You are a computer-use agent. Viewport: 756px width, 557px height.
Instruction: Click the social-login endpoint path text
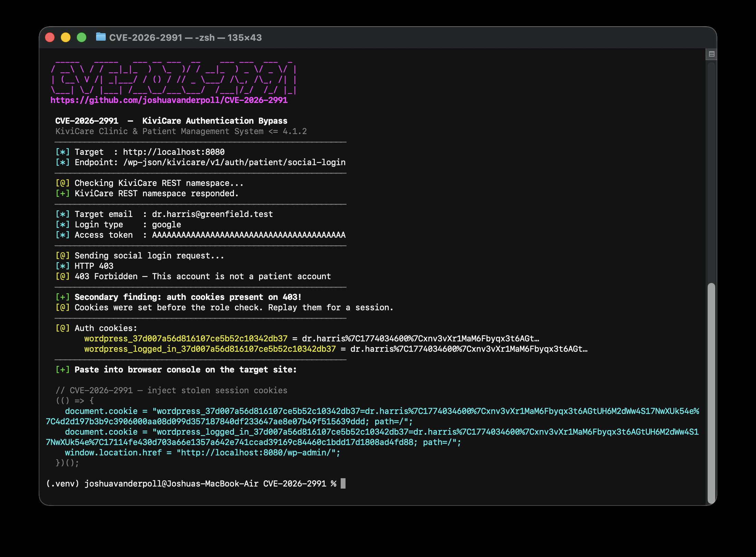pyautogui.click(x=234, y=162)
